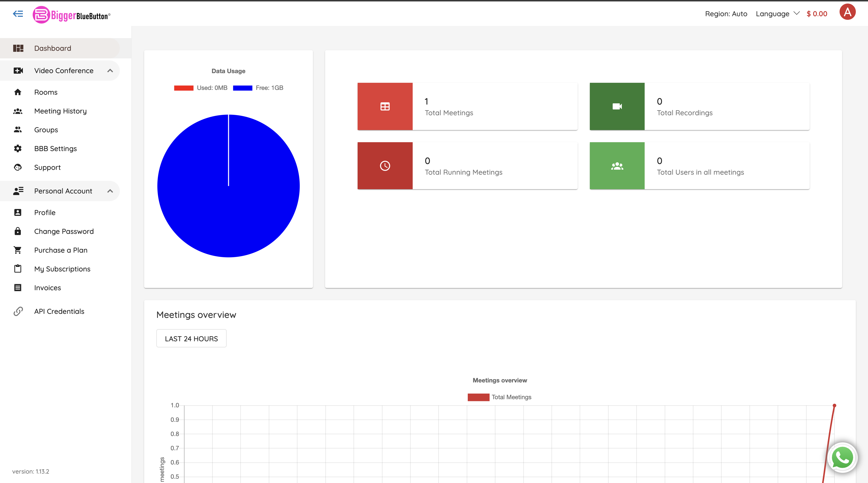Click the Total Recordings camera icon tile
This screenshot has height=483, width=868.
click(x=617, y=106)
